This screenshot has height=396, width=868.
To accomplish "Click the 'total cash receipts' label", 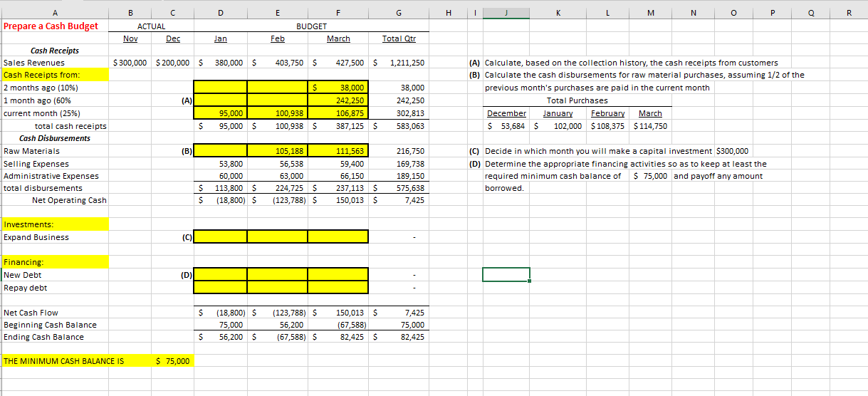I will [x=70, y=126].
